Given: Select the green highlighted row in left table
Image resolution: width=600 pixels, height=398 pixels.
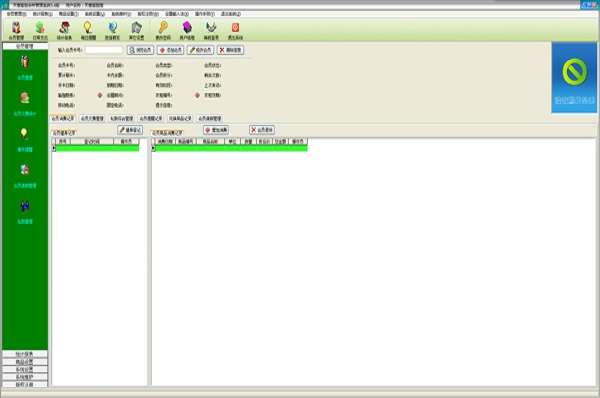Looking at the screenshot, I should [96, 148].
